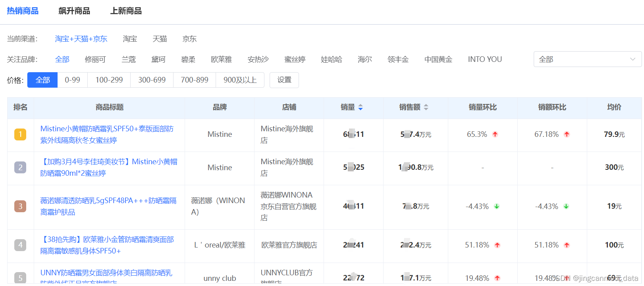644x286 pixels.
Task: Filter by brand INTO YOU
Action: click(485, 60)
